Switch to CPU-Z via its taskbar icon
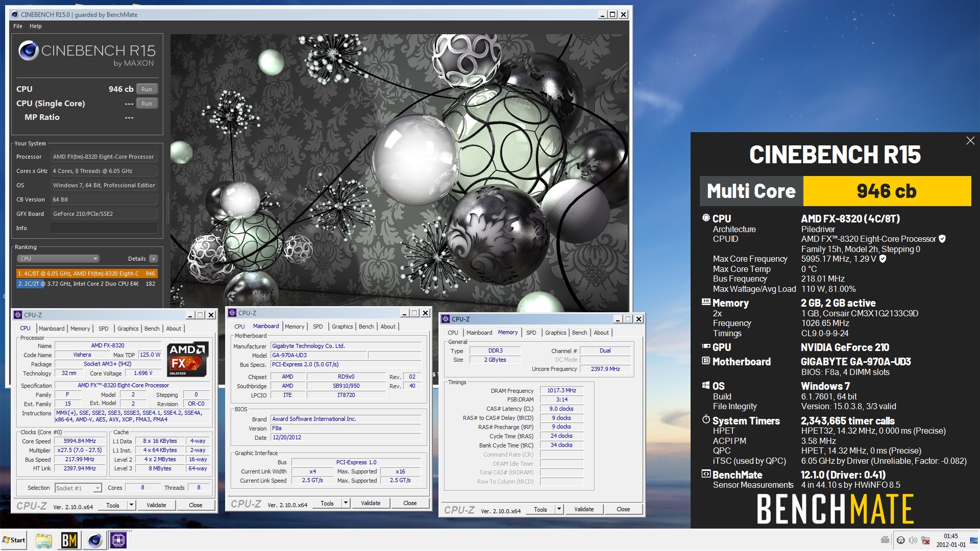The width and height of the screenshot is (980, 551). coord(118,540)
